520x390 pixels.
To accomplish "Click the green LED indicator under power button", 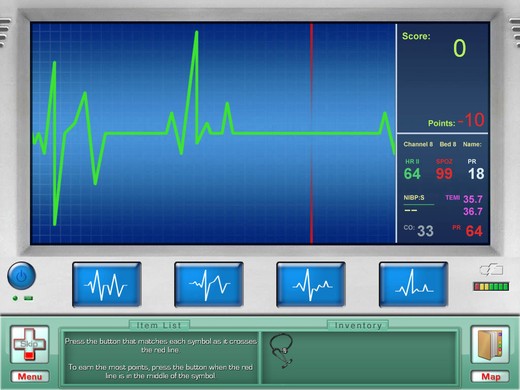I will point(15,298).
